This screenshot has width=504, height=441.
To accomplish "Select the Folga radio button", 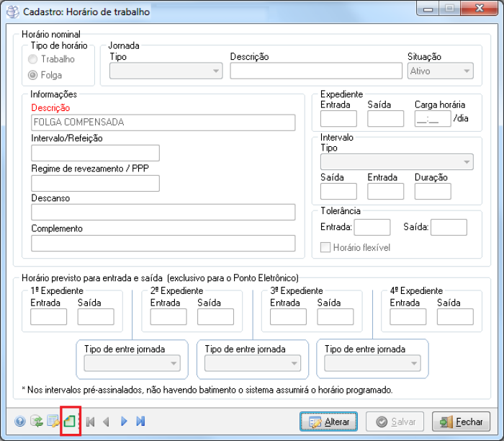I will [x=32, y=75].
